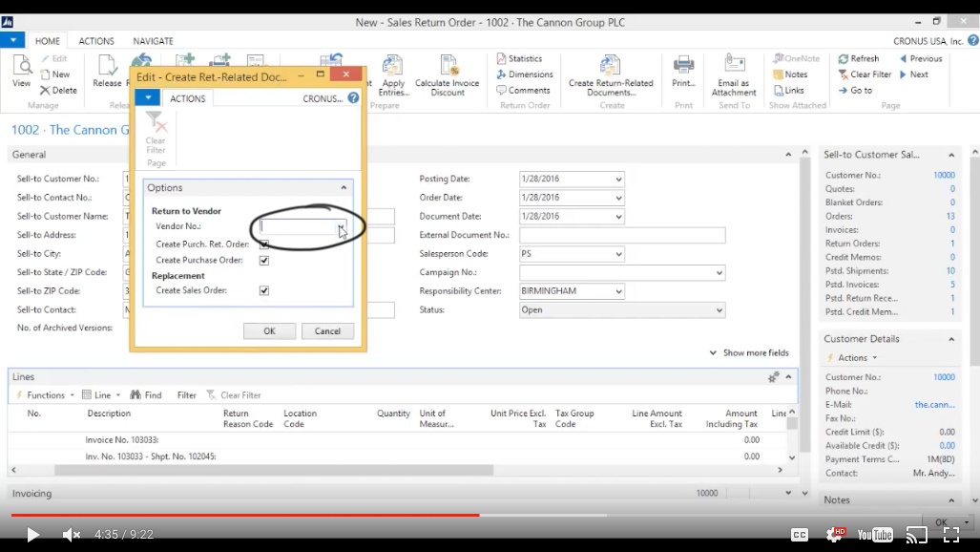Click the Vendor No. input field
The image size is (980, 552).
[298, 227]
